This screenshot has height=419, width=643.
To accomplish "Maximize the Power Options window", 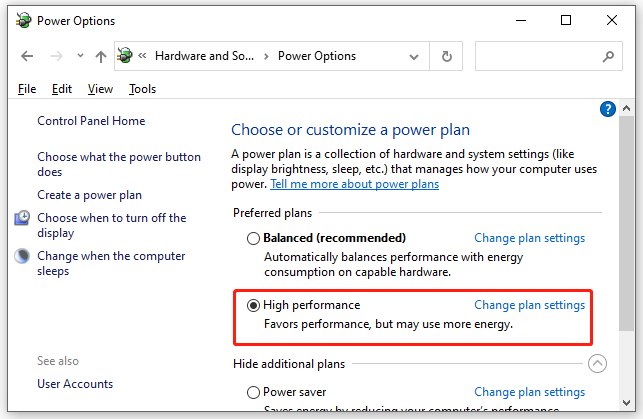I will 566,20.
